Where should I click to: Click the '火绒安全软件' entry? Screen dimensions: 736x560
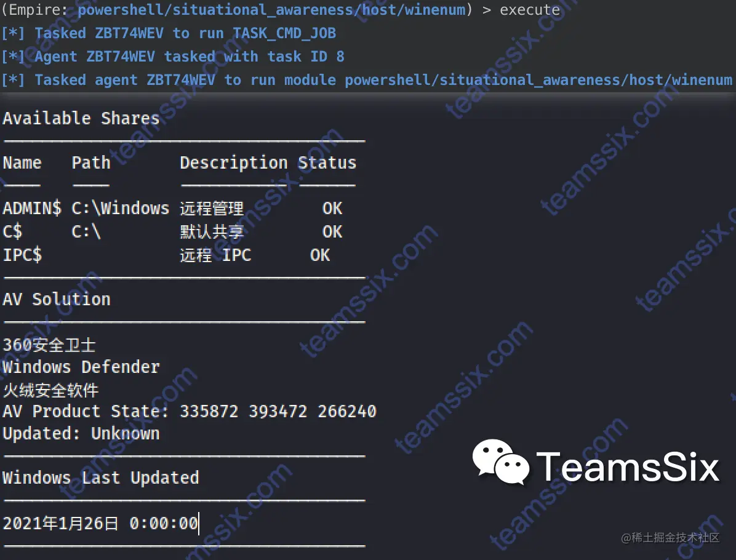50,390
